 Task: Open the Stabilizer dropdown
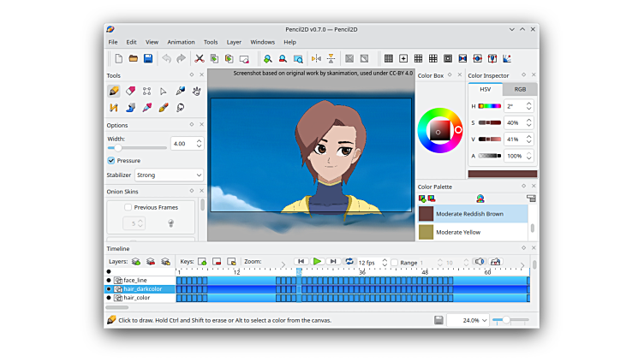coord(169,175)
